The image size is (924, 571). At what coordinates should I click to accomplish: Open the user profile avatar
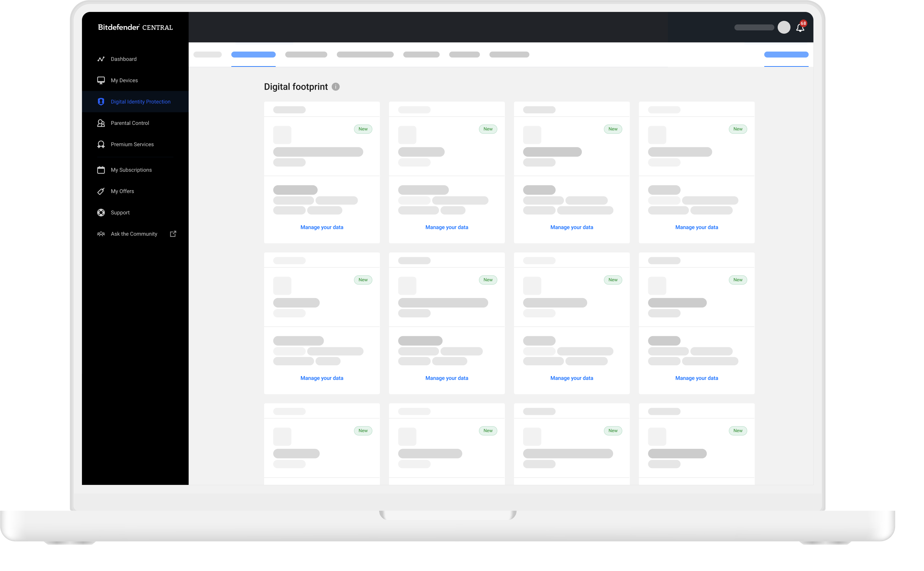784,27
